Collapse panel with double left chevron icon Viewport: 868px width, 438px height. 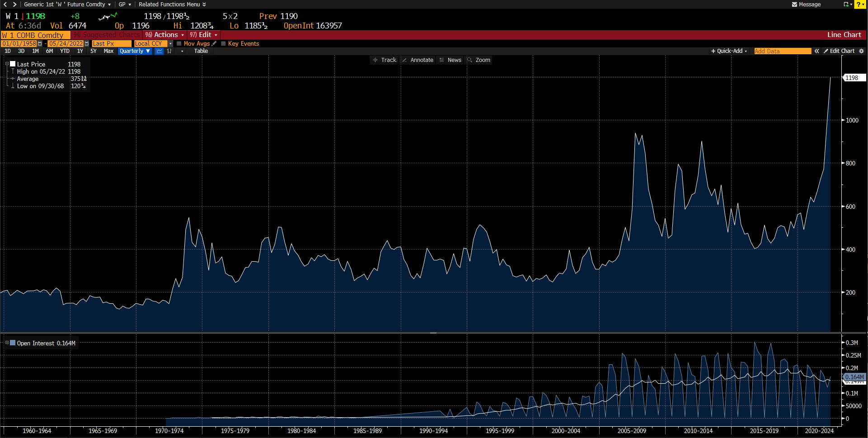tap(817, 51)
